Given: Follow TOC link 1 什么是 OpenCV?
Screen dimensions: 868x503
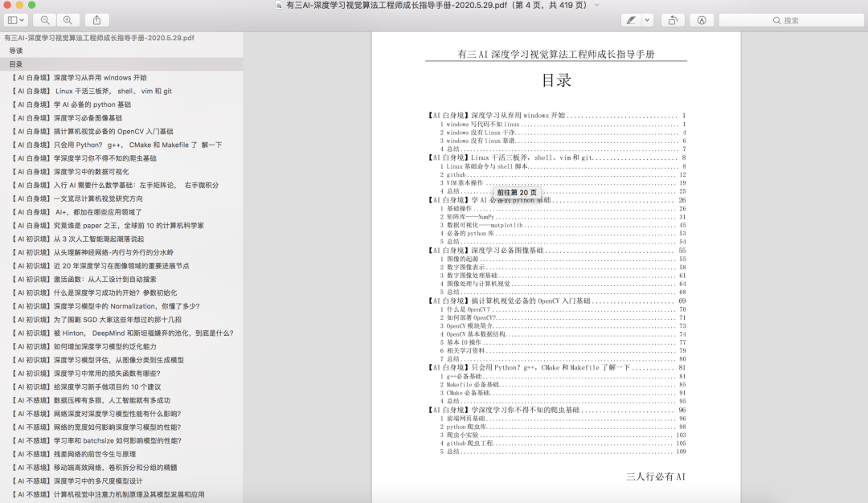Looking at the screenshot, I should coord(563,309).
